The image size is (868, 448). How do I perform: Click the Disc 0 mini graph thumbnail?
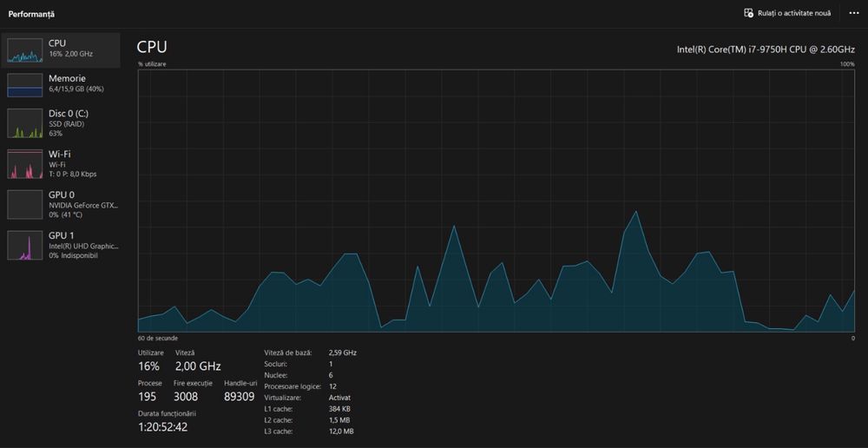25,123
